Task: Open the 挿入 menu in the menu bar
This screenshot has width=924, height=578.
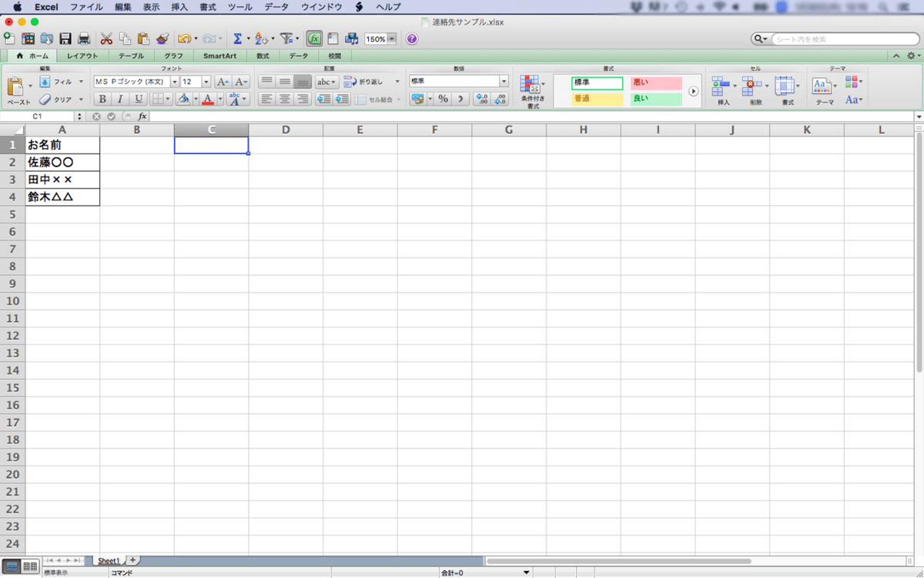Action: [x=179, y=7]
